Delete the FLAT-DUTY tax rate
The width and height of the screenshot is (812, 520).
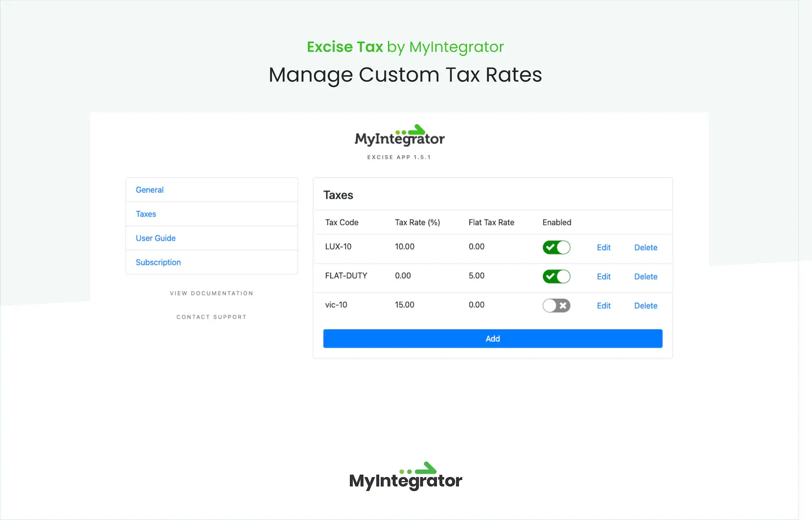[x=645, y=276]
